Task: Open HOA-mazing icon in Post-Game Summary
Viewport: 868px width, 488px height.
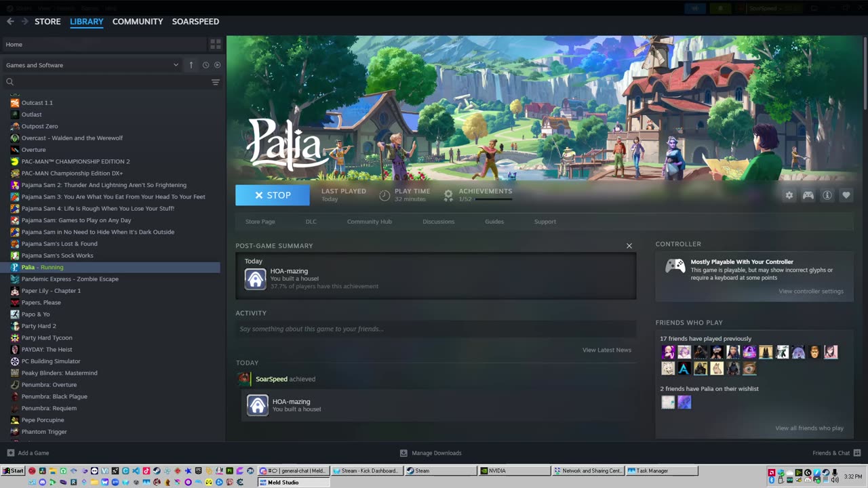Action: click(x=256, y=279)
